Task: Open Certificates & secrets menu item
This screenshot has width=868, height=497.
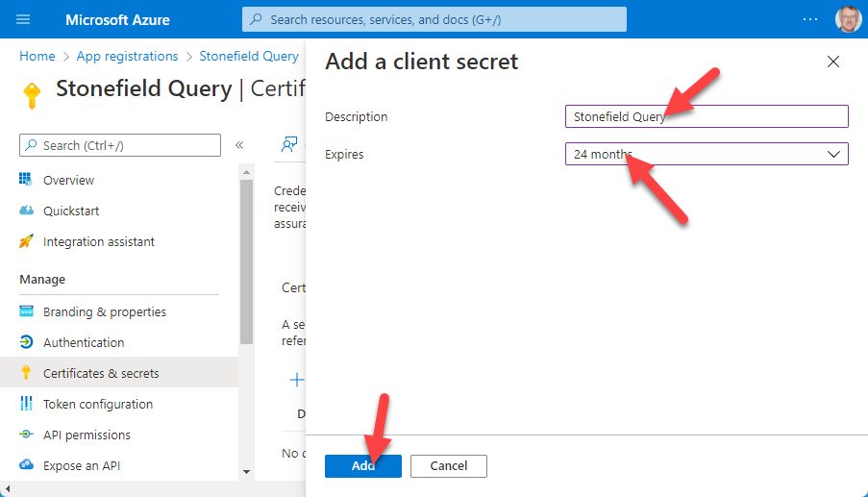Action: click(101, 373)
